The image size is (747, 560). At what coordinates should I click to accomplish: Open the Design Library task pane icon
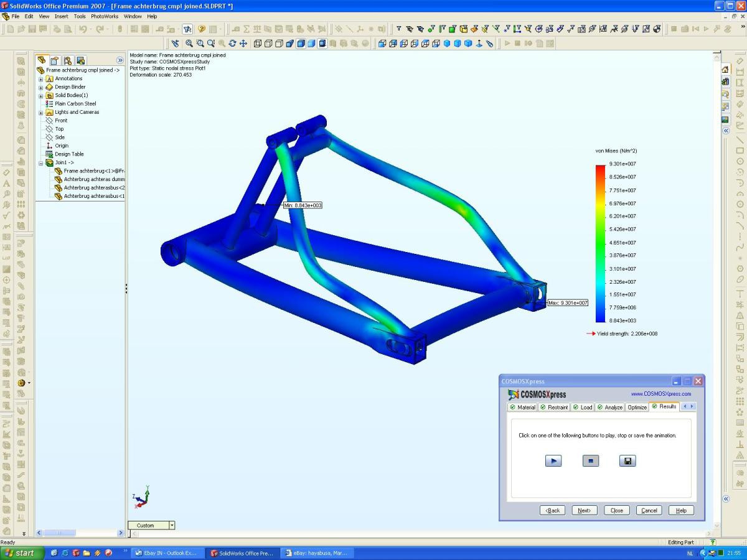coord(725,82)
